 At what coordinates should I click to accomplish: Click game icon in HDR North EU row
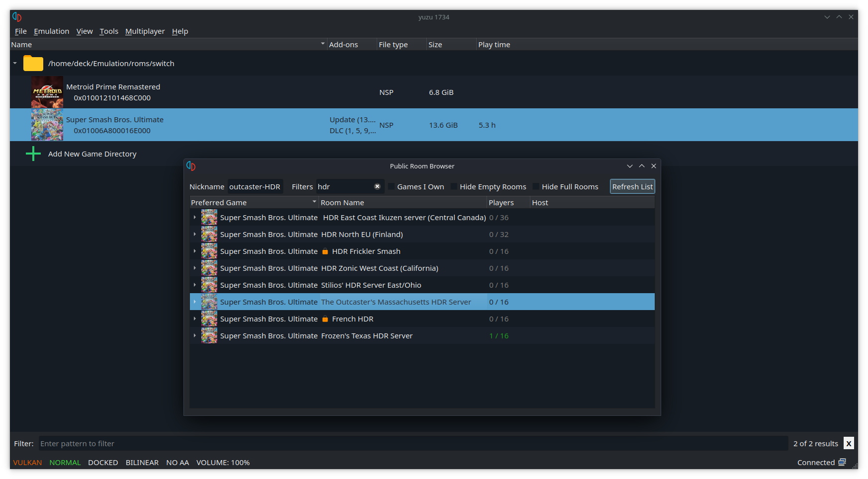209,235
